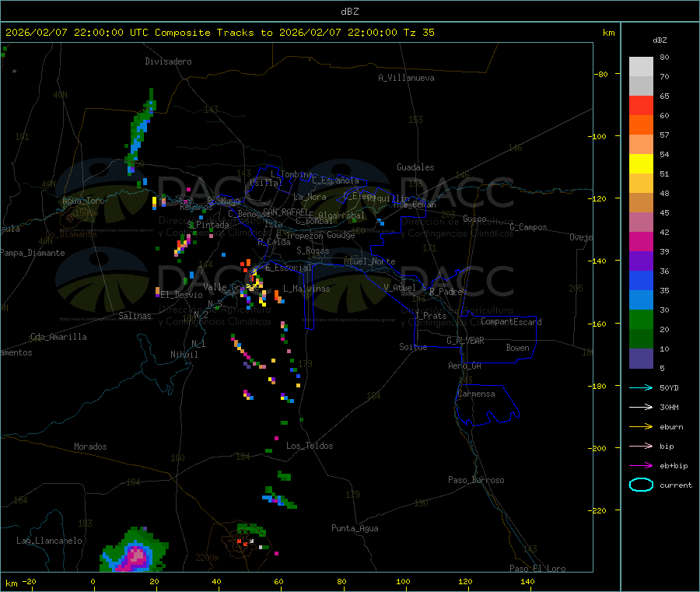Click the R_Padre map label
700x592 pixels.
[446, 292]
